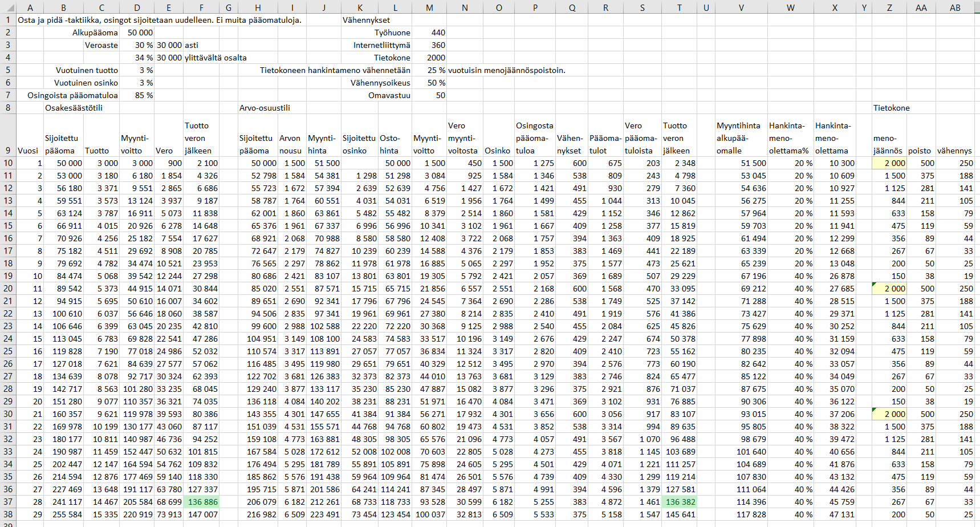
Task: Select the Vähennykset label cell
Action: 367,20
